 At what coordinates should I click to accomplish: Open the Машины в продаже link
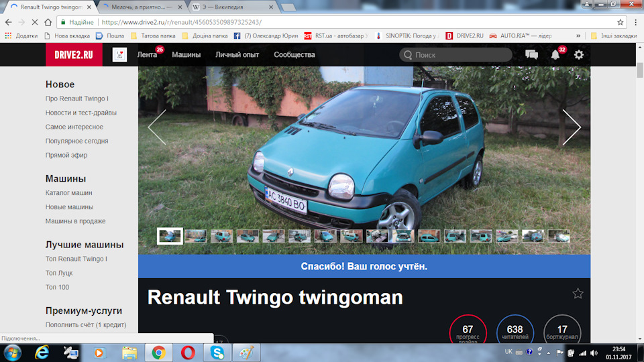[76, 221]
